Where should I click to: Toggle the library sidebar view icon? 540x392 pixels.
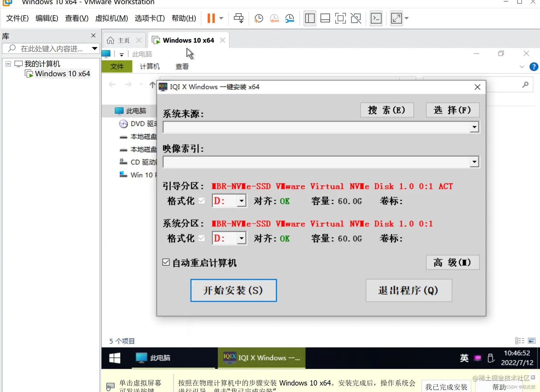coord(310,18)
